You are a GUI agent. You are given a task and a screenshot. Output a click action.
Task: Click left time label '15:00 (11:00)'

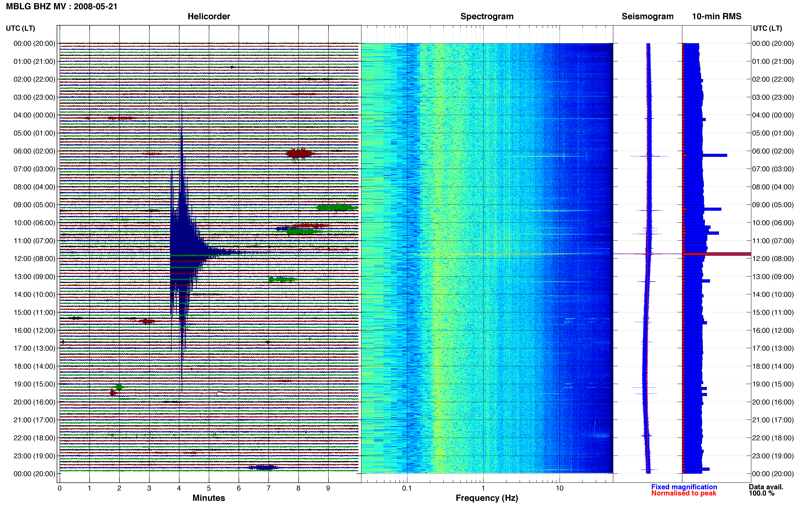click(34, 312)
